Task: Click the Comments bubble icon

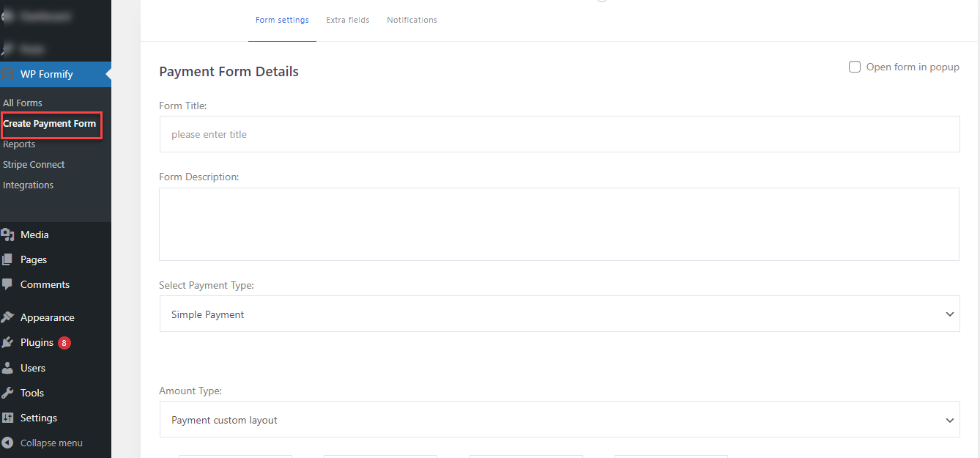Action: [7, 284]
